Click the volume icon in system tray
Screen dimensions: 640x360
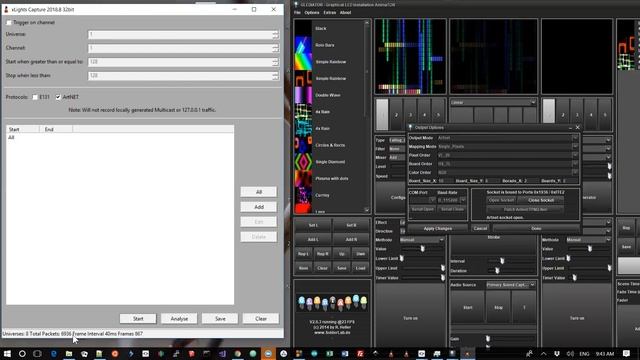click(x=570, y=353)
